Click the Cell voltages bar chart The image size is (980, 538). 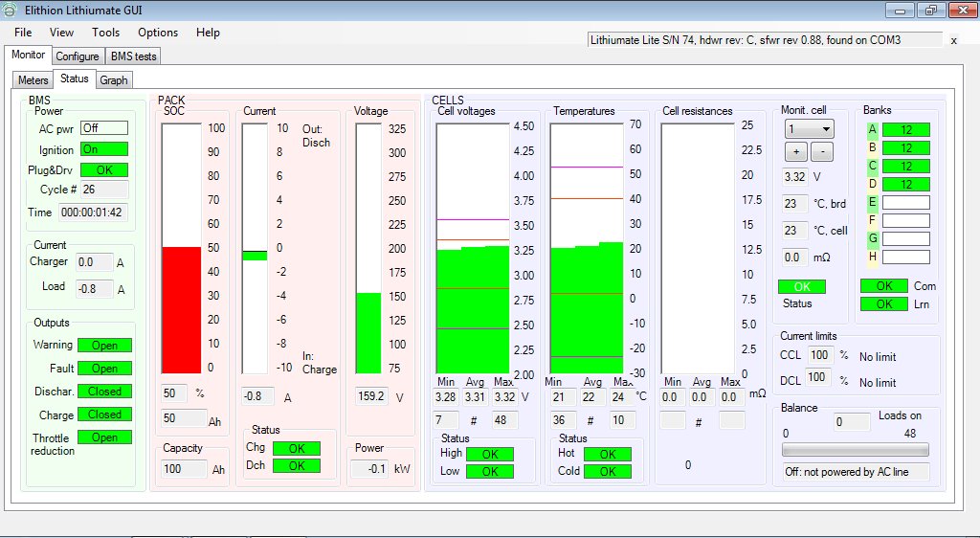473,248
